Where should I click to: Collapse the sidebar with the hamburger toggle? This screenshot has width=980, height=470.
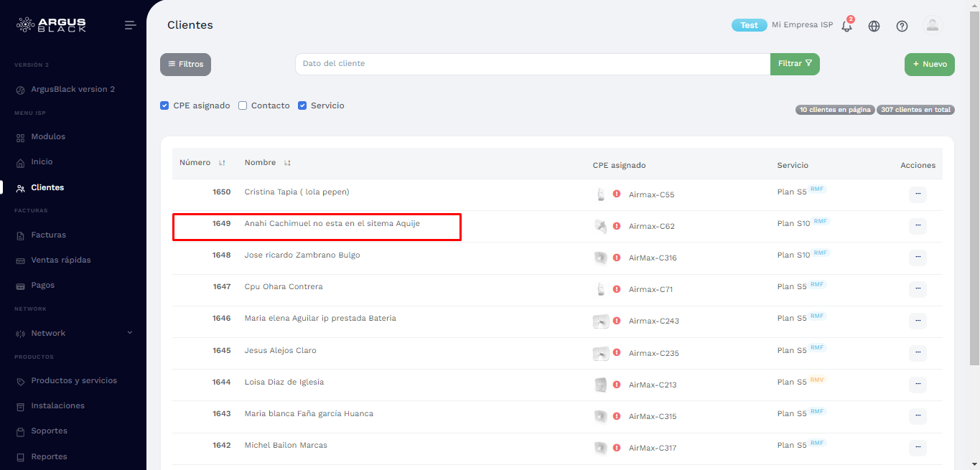130,24
